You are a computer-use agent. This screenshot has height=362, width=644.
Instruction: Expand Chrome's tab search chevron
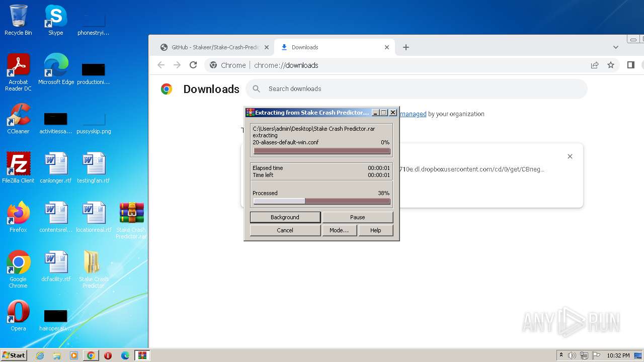[616, 47]
